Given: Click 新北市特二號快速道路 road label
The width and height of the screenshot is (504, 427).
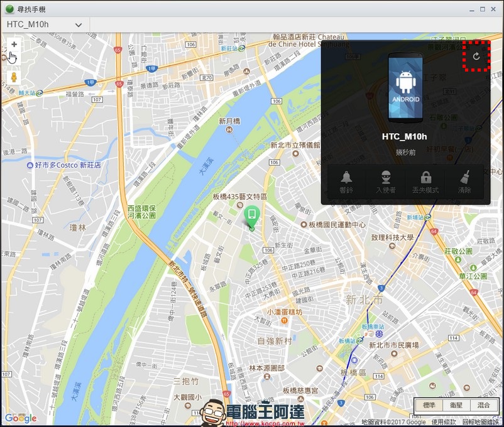Looking at the screenshot, I should pos(188,288).
